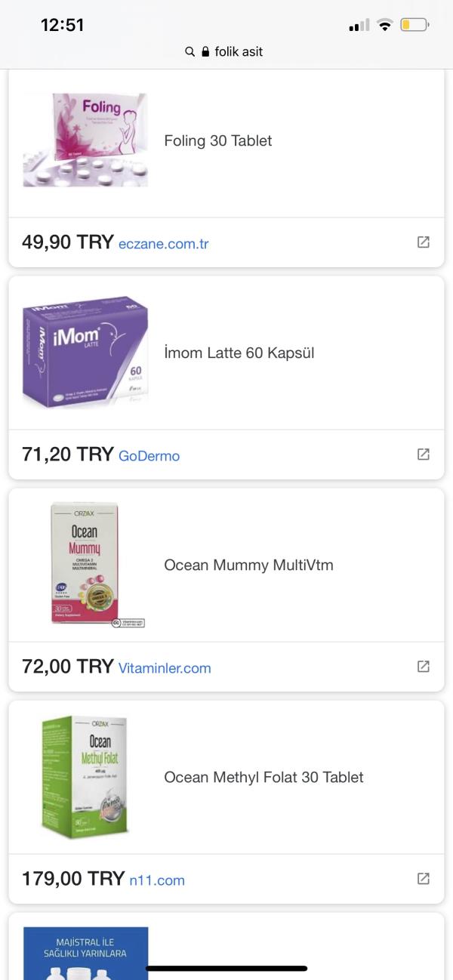Screen dimensions: 453x980
Task: Tap the Majistral ile Sağlıklı Yarınlara banner image
Action: point(85,953)
